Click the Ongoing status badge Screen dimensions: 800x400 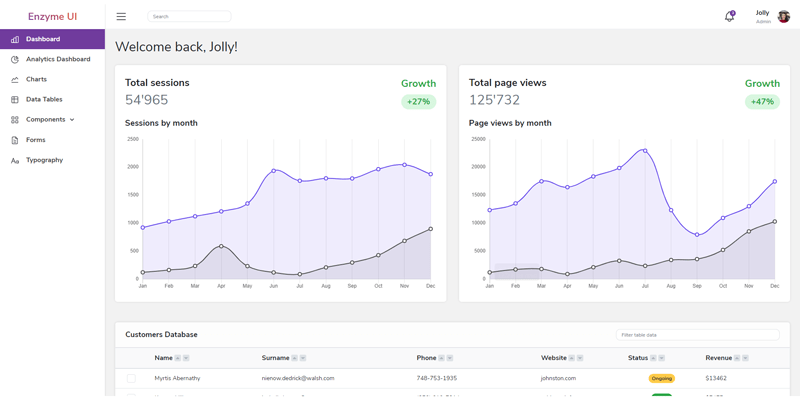661,378
